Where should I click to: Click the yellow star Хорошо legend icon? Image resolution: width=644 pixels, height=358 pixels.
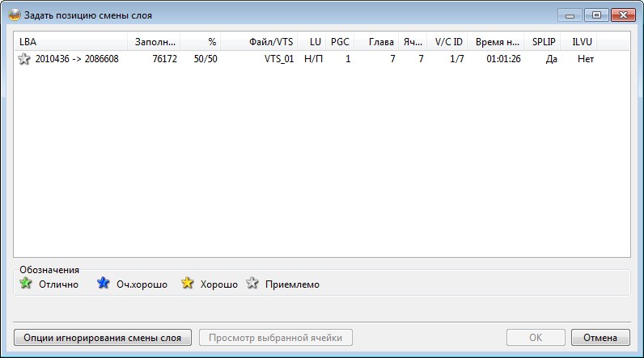point(187,283)
